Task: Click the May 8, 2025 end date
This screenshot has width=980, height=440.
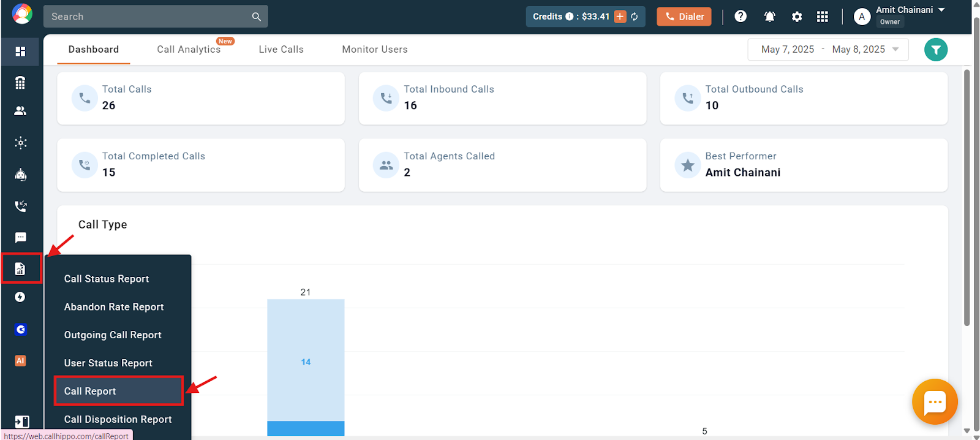Action: point(858,50)
